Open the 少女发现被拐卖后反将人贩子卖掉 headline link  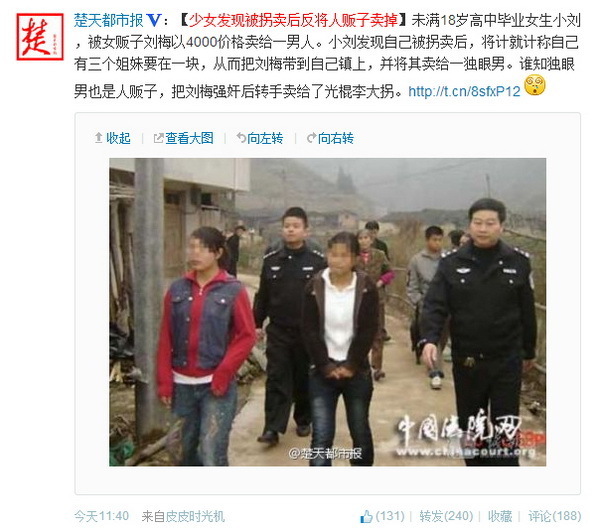(x=293, y=20)
